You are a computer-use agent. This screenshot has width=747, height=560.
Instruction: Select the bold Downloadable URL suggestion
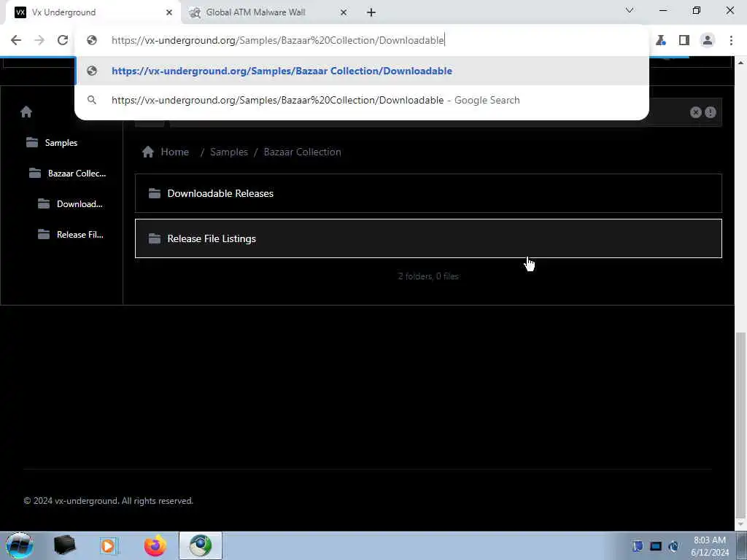(x=362, y=71)
